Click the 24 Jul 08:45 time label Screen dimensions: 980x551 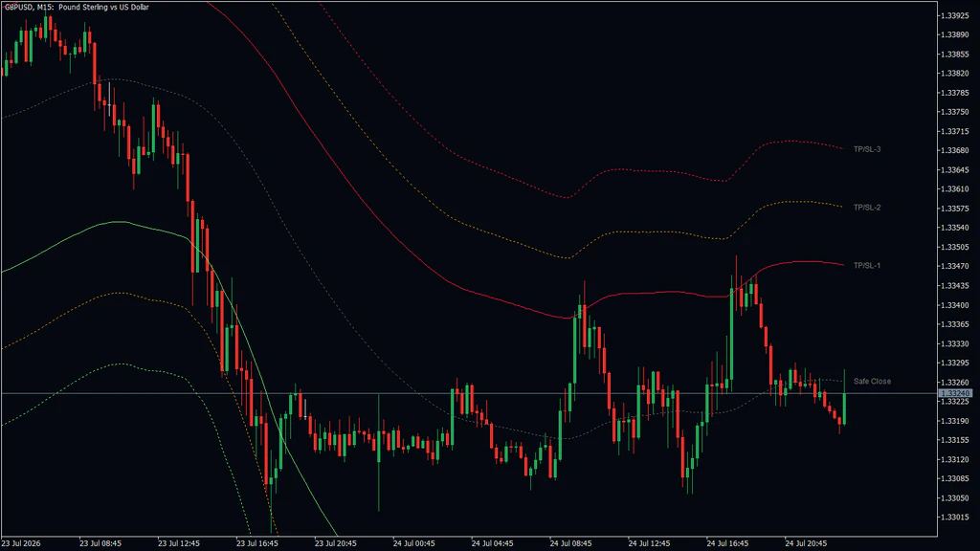click(x=570, y=543)
